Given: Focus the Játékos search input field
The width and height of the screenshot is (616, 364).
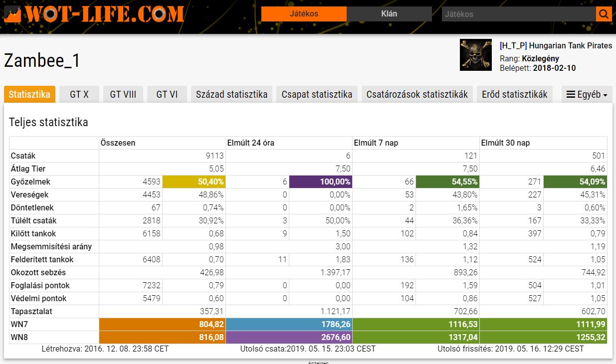Looking at the screenshot, I should tap(519, 14).
